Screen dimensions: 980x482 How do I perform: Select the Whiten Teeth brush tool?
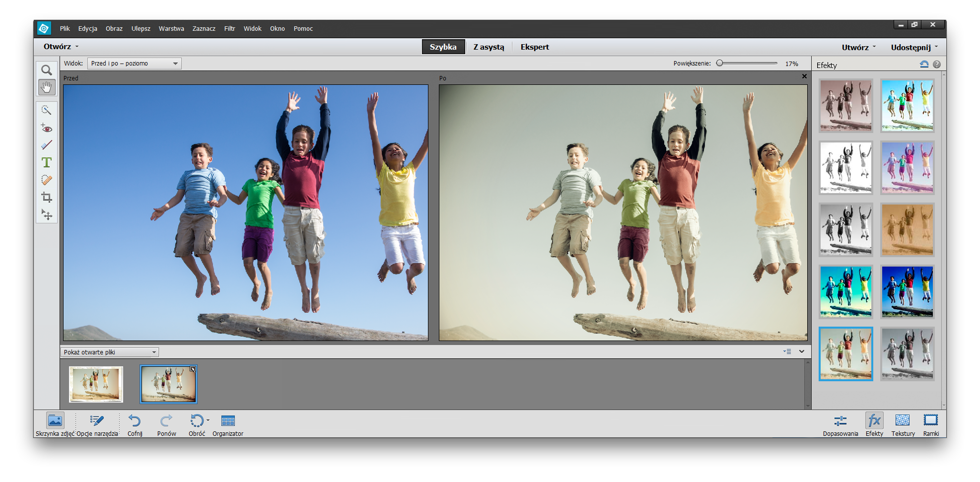(47, 145)
